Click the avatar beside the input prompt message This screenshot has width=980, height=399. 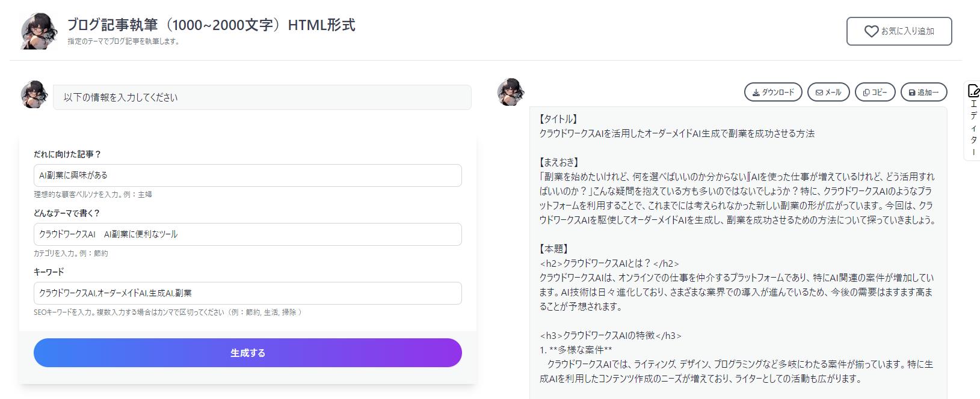[x=34, y=95]
